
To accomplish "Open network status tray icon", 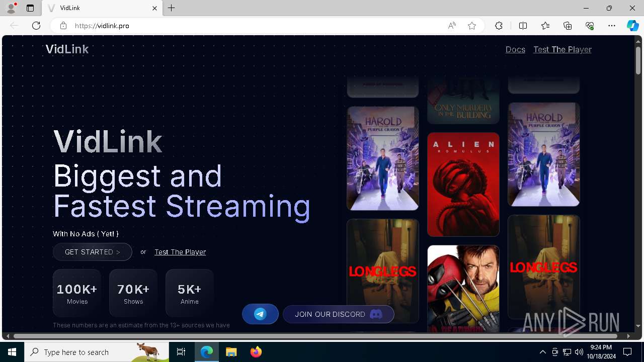I will coord(567,352).
